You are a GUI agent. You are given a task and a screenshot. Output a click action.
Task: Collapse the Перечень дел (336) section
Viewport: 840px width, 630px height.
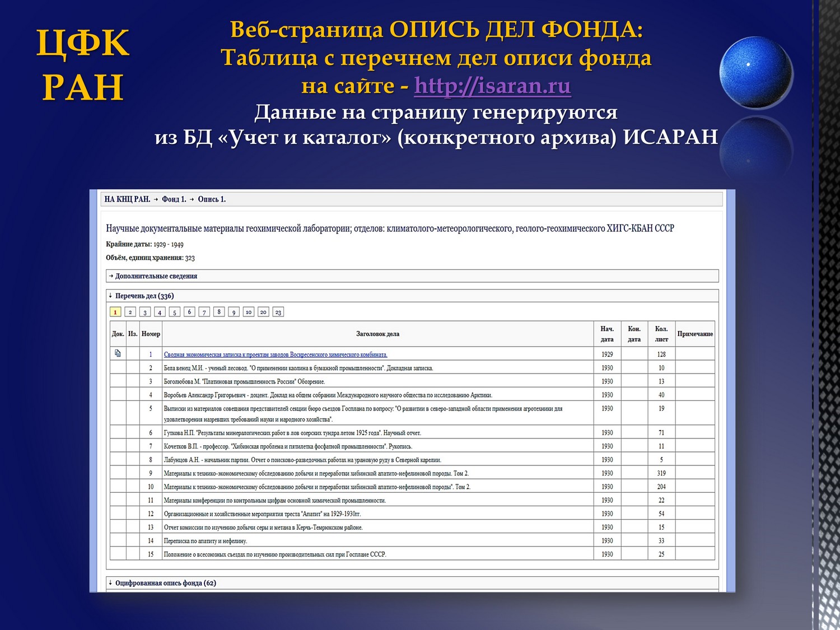[x=144, y=296]
